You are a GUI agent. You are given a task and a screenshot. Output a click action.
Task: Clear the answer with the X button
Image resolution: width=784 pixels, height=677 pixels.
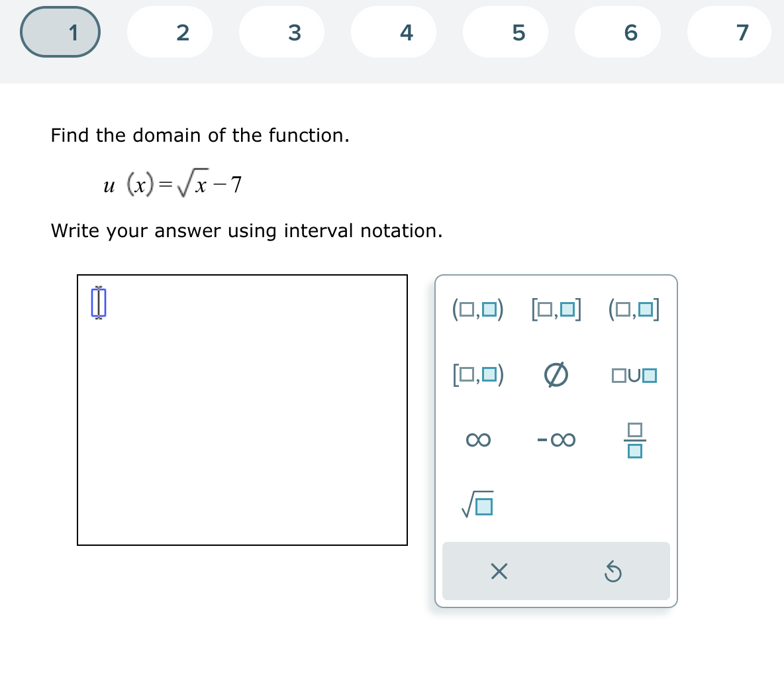point(499,572)
